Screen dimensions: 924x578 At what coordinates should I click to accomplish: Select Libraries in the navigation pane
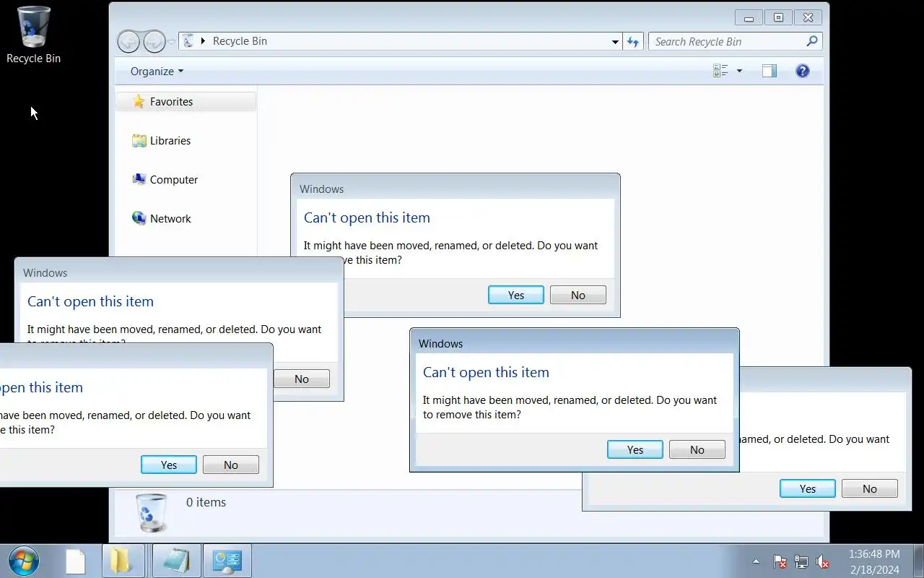click(170, 141)
